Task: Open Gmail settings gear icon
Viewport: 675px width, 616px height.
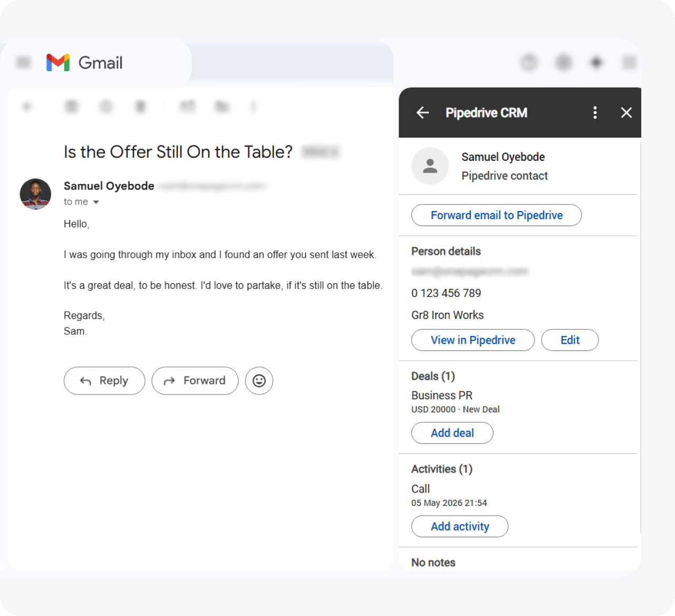Action: pyautogui.click(x=564, y=63)
